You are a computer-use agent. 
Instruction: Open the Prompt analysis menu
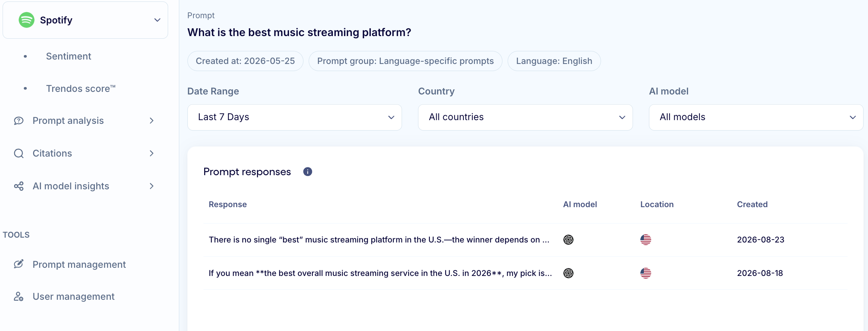tap(68, 120)
